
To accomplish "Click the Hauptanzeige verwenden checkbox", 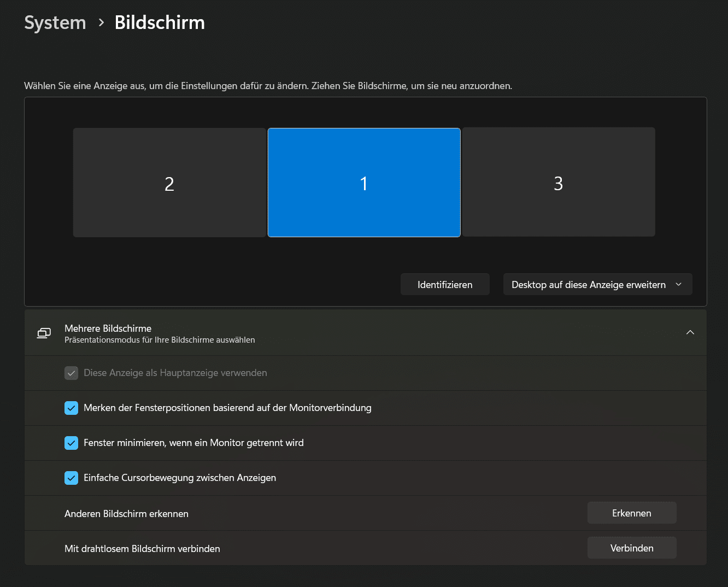I will 71,373.
